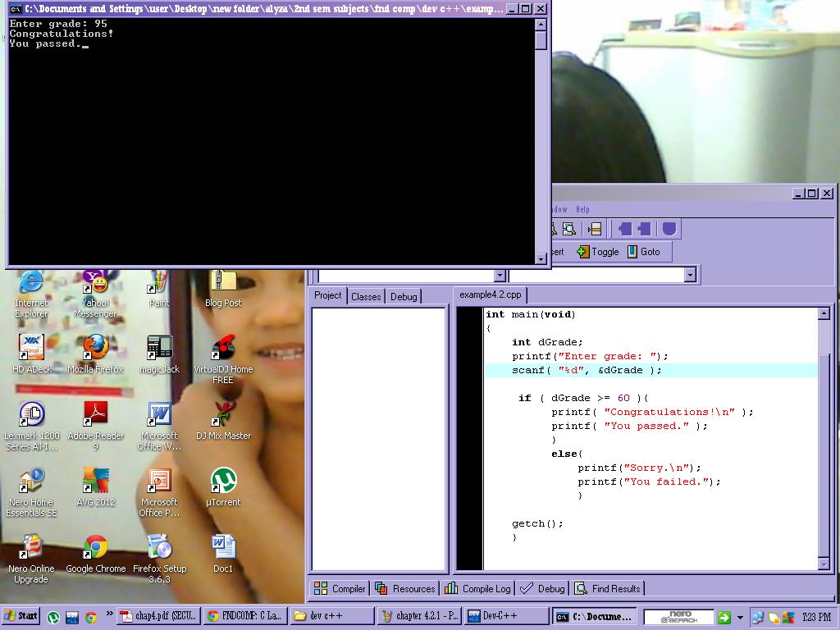The image size is (840, 630).
Task: Switch to the Classes tab
Action: coord(366,296)
